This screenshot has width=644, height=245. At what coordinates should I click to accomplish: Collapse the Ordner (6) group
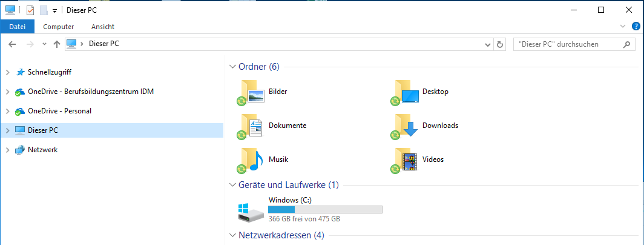pos(232,67)
